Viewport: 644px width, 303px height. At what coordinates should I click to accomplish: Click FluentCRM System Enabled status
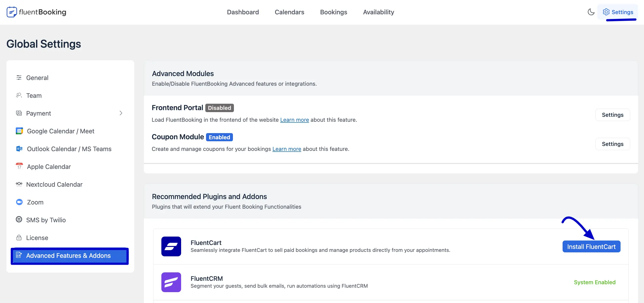tap(595, 282)
